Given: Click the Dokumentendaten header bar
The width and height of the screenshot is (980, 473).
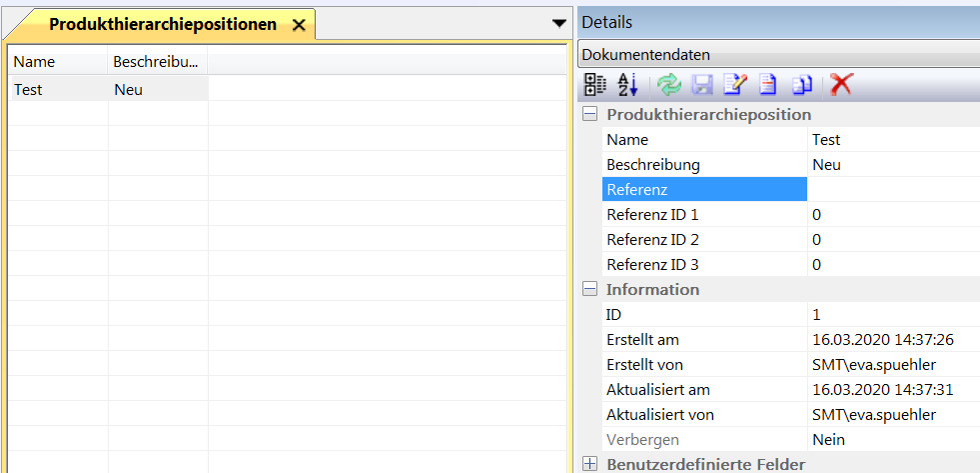Looking at the screenshot, I should pyautogui.click(x=777, y=55).
